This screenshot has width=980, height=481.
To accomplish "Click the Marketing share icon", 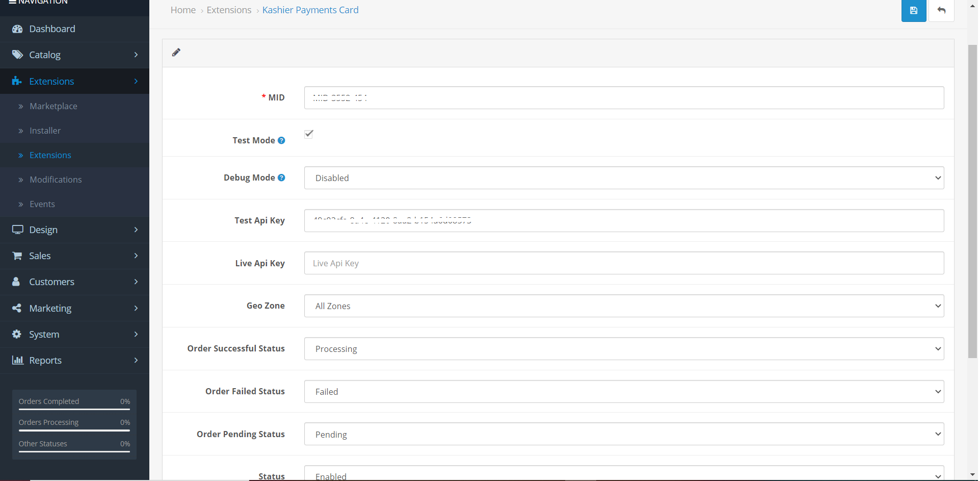I will 17,308.
